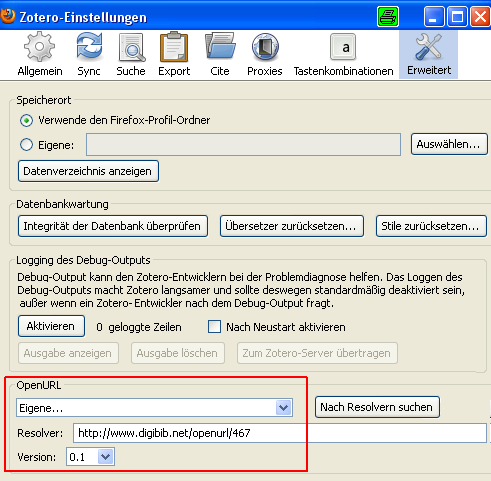The image size is (491, 481).
Task: Select the Erweitert tools icon pane
Action: click(x=429, y=55)
